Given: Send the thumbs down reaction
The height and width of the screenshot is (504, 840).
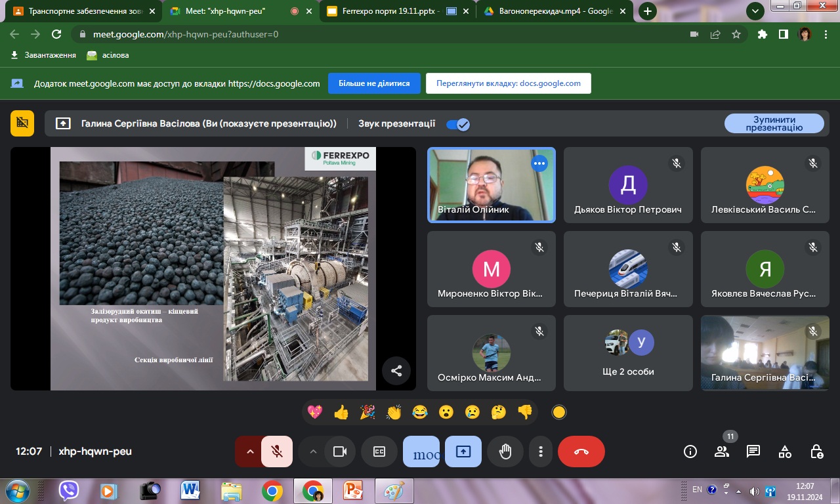Looking at the screenshot, I should (x=525, y=412).
